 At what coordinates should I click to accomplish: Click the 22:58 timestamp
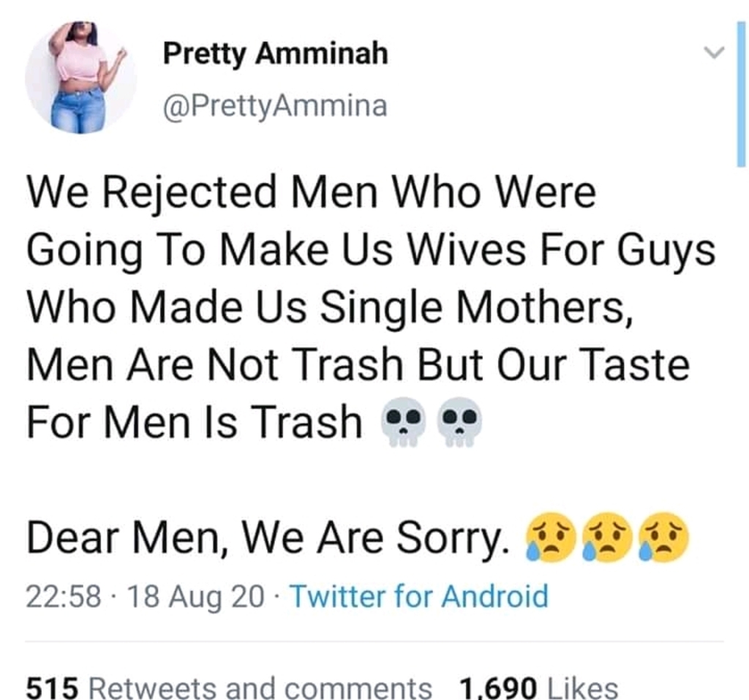[64, 597]
